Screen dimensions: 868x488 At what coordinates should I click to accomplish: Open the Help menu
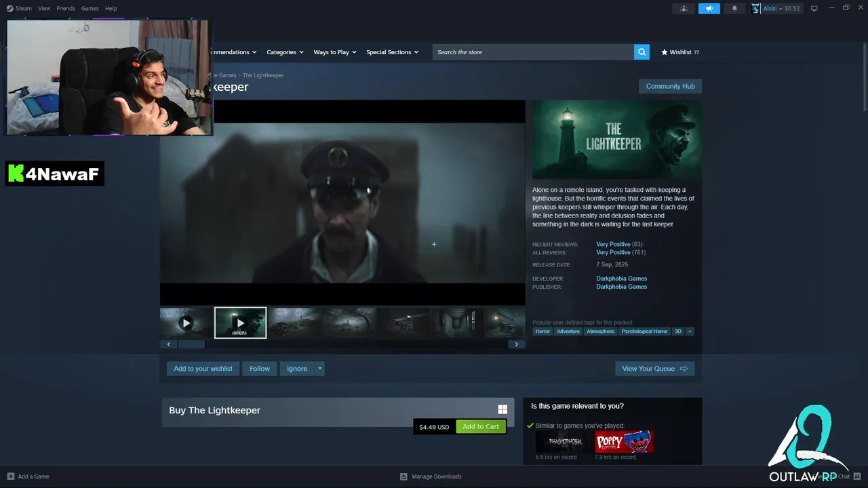pyautogui.click(x=111, y=8)
